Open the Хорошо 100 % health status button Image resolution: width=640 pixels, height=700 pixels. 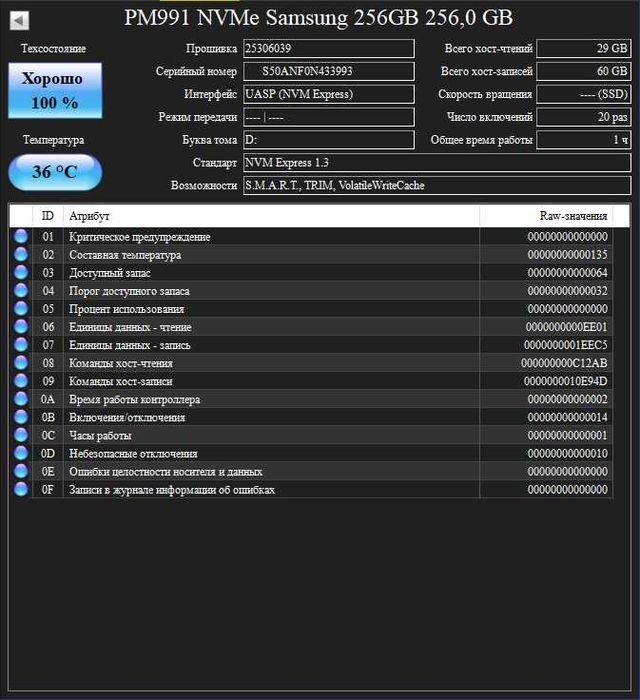55,91
